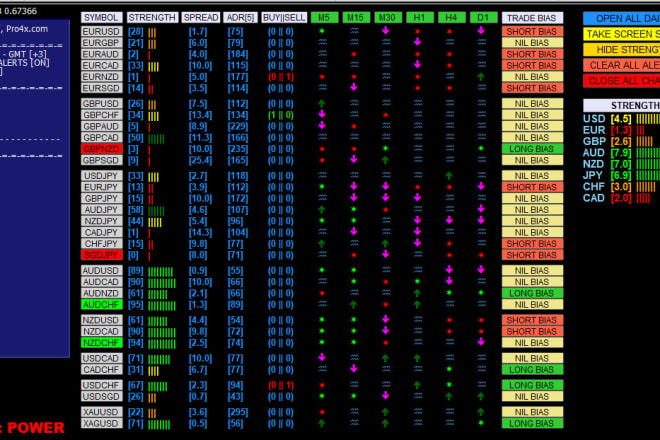Select the H4 timeframe column header
The image size is (660, 440).
point(451,18)
